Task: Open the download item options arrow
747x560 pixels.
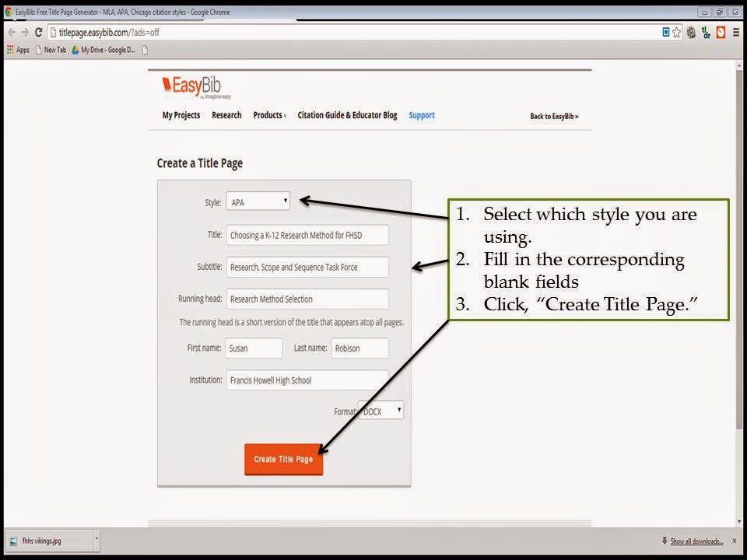Action: pos(96,540)
